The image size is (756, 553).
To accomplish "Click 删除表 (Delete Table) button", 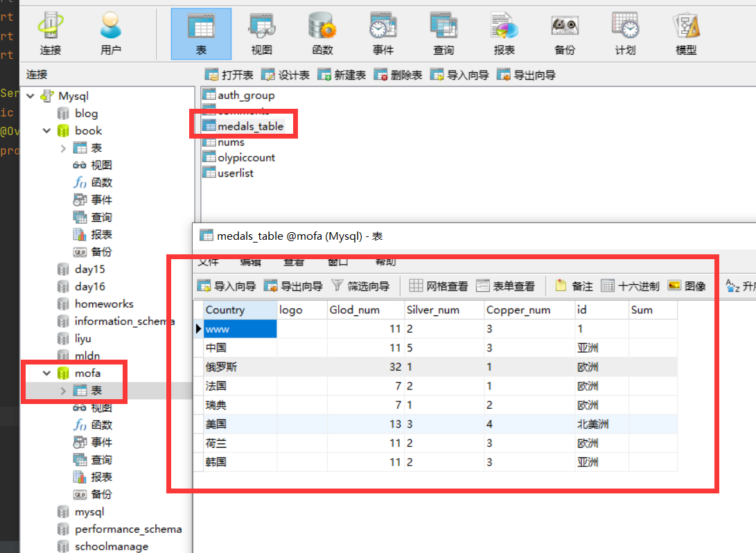I will (398, 75).
